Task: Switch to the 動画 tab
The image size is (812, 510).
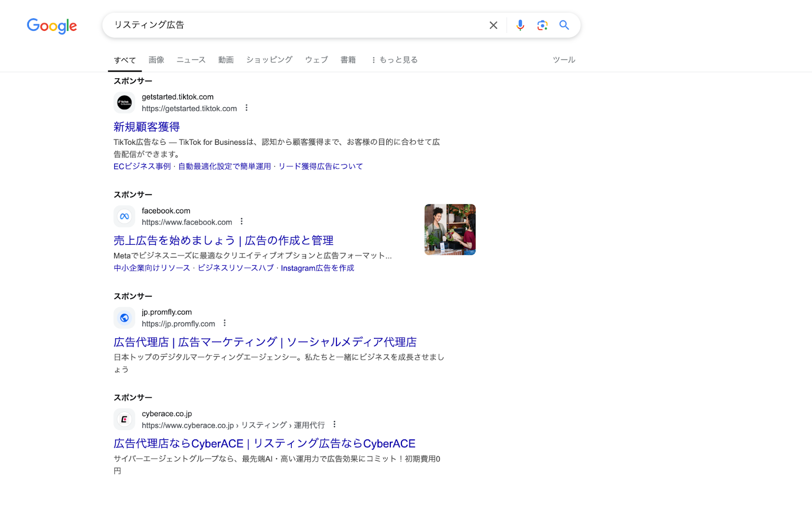Action: click(226, 60)
